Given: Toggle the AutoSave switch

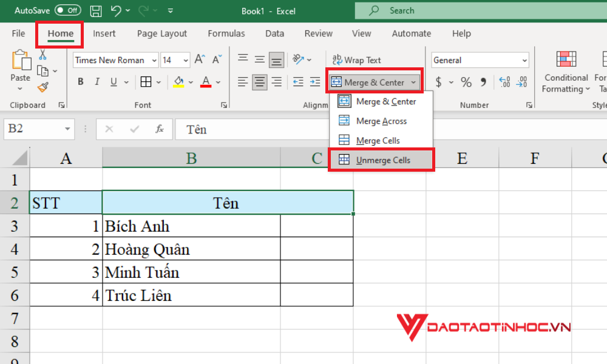Looking at the screenshot, I should [68, 10].
